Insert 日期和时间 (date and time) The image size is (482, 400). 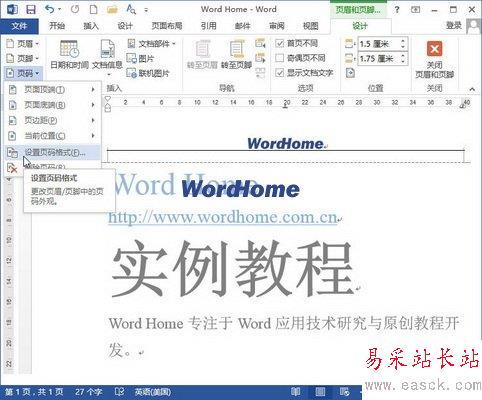point(69,54)
